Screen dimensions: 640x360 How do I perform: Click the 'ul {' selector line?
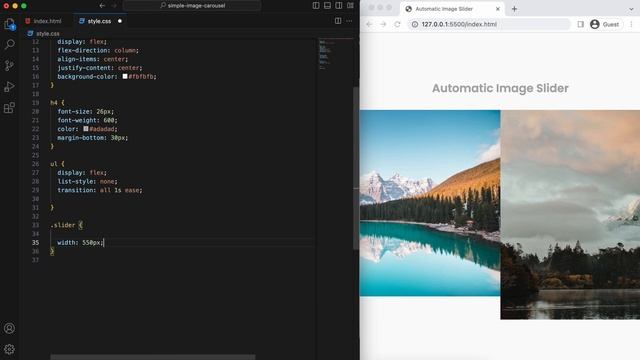[57, 164]
